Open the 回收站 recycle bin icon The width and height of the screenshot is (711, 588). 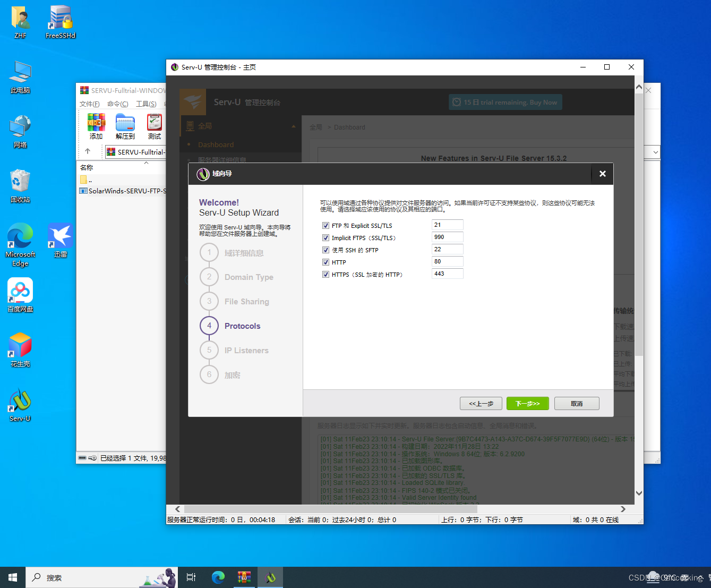coord(20,186)
